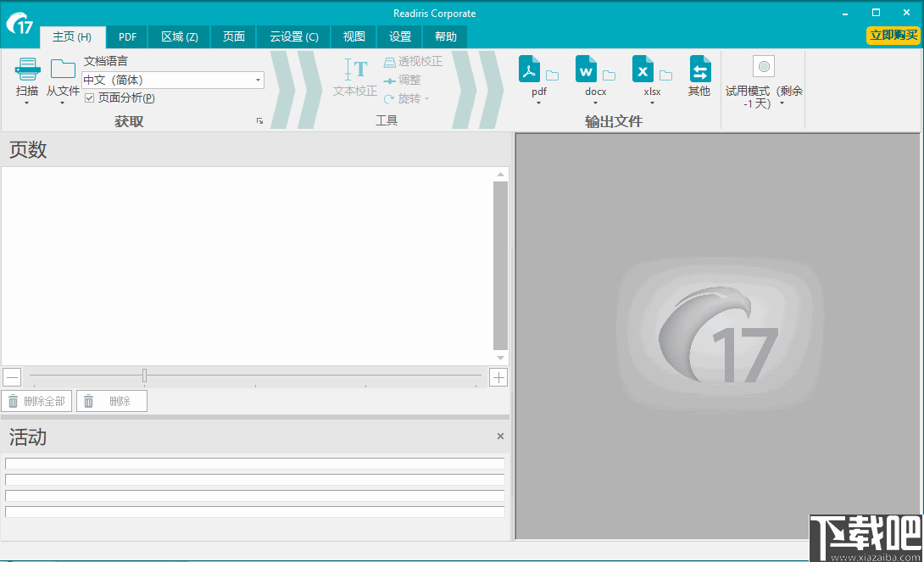Click the 试用模式 trial mode icon
The height and width of the screenshot is (562, 924).
pyautogui.click(x=763, y=66)
